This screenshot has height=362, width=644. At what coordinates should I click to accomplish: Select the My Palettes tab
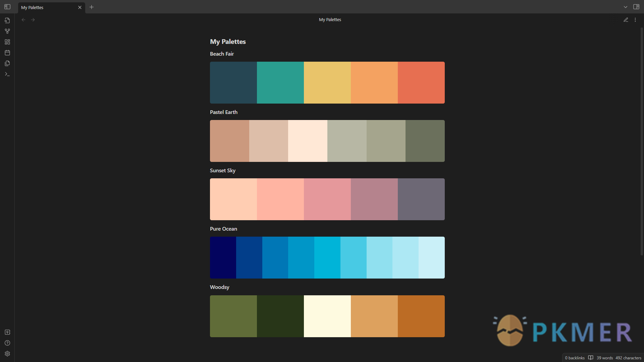click(x=40, y=7)
